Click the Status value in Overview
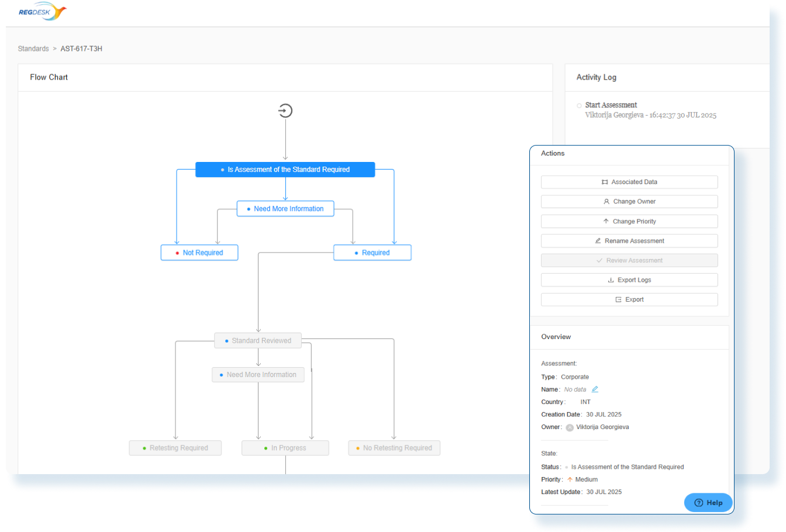786x532 pixels. [628, 467]
